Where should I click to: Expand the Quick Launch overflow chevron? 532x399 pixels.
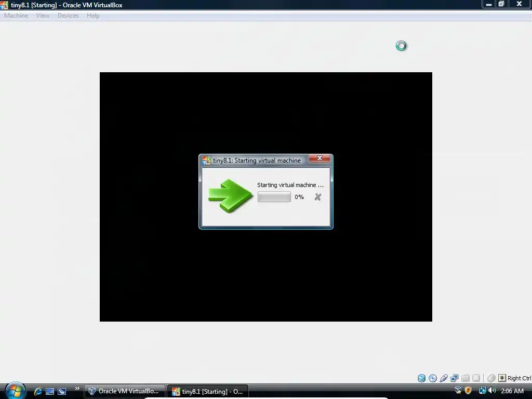pyautogui.click(x=77, y=389)
